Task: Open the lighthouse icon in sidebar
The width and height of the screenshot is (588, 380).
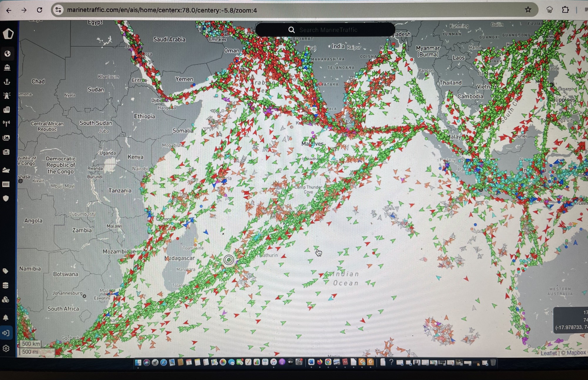Action: tap(7, 96)
